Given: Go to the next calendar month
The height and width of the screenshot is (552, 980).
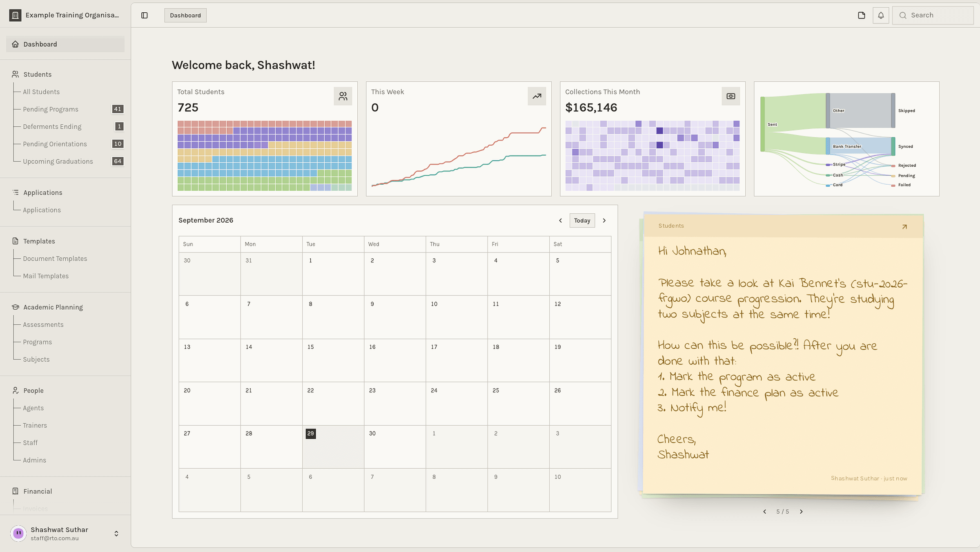Looking at the screenshot, I should [x=604, y=221].
